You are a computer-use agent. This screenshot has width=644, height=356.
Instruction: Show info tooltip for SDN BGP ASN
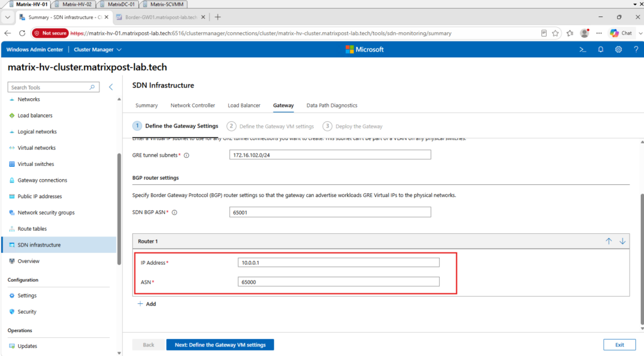click(175, 213)
